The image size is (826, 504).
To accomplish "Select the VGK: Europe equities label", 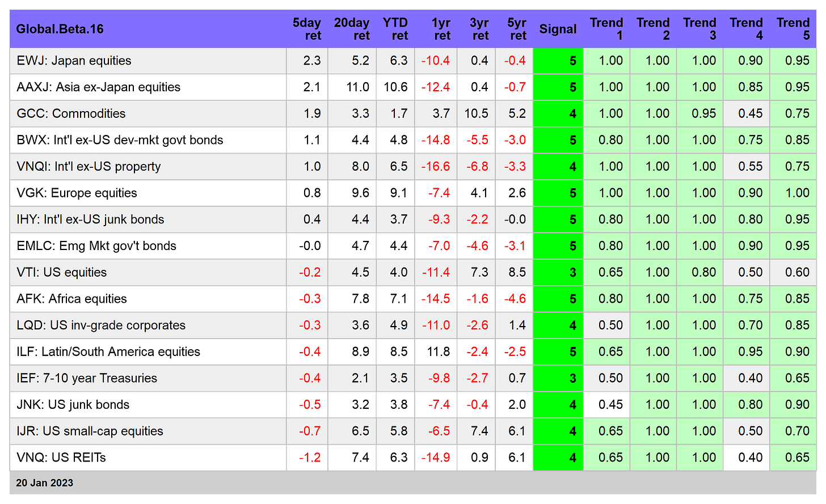I will (x=77, y=193).
